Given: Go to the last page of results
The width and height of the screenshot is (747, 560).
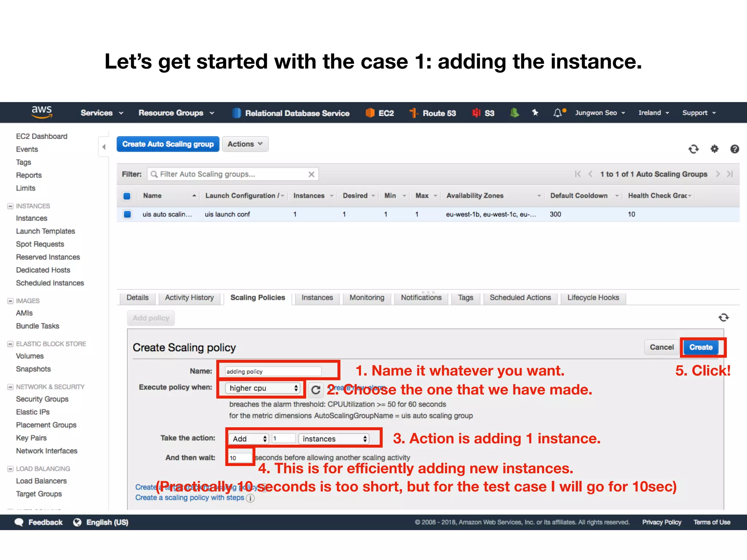Looking at the screenshot, I should (729, 174).
